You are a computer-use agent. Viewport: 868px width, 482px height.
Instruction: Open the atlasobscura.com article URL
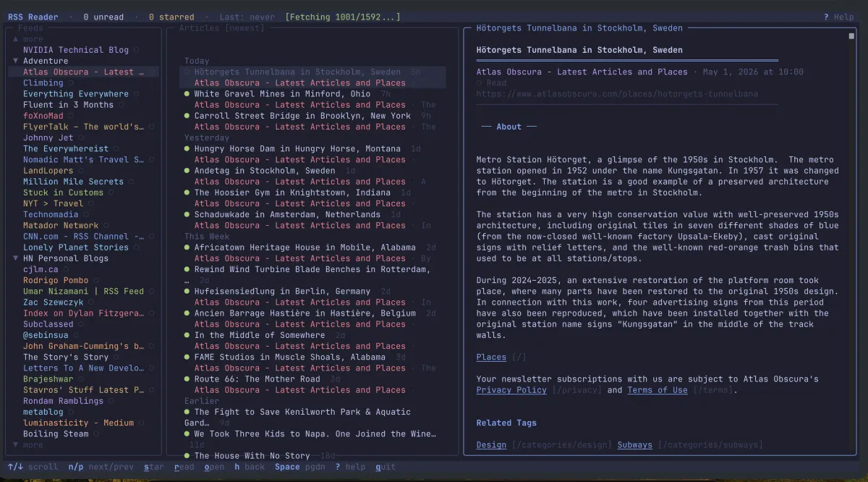point(617,94)
